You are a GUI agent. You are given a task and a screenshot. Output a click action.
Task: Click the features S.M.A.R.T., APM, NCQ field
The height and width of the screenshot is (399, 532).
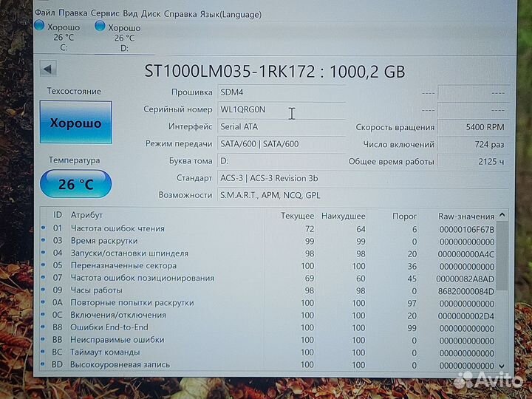(363, 195)
